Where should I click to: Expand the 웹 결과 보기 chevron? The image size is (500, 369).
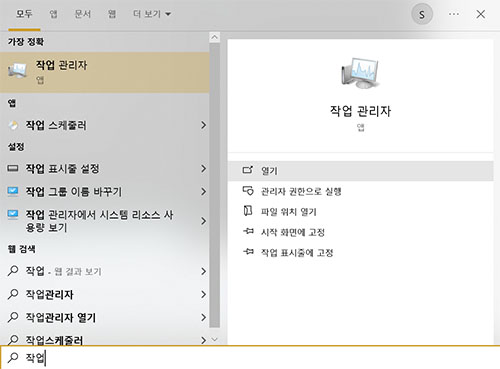203,271
